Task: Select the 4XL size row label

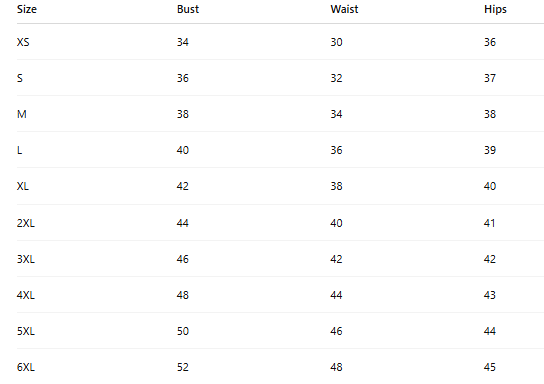Action: 26,295
